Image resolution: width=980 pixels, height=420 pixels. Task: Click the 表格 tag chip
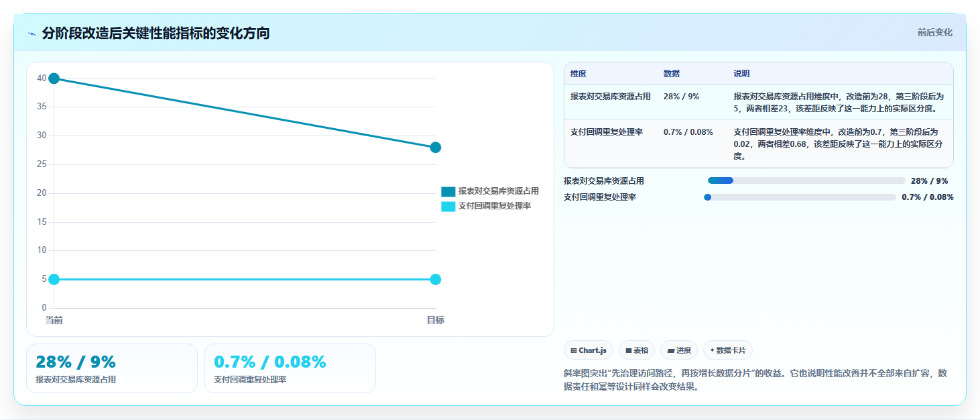[x=637, y=350]
